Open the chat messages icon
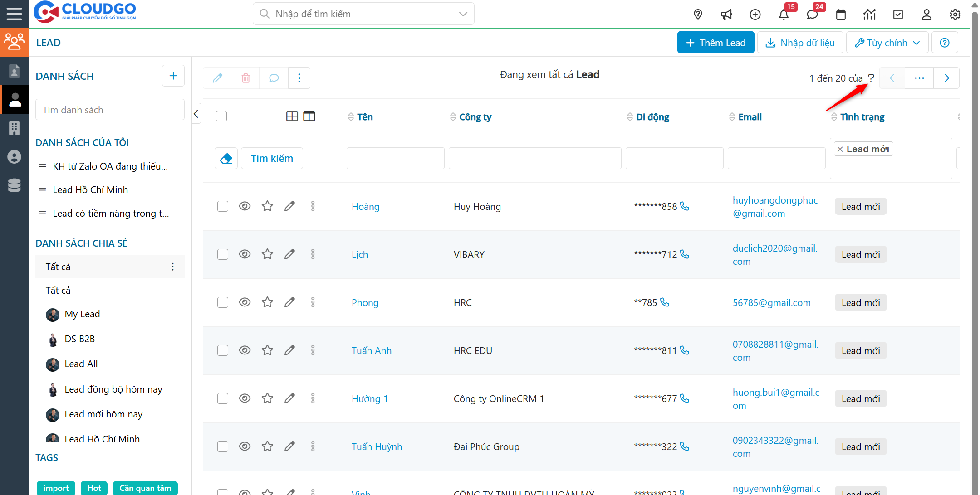 click(x=812, y=15)
